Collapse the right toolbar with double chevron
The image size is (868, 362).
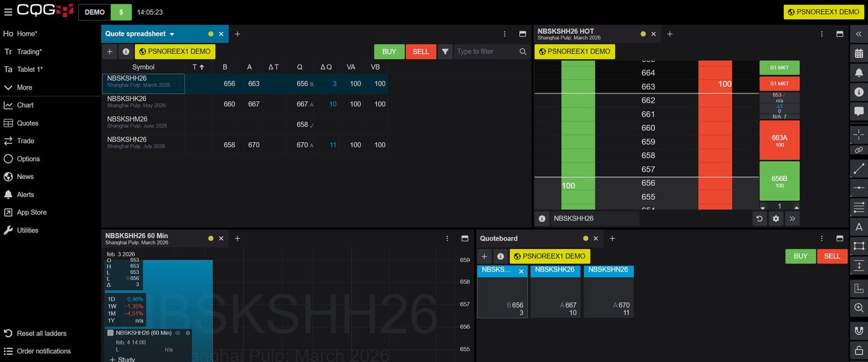[859, 34]
